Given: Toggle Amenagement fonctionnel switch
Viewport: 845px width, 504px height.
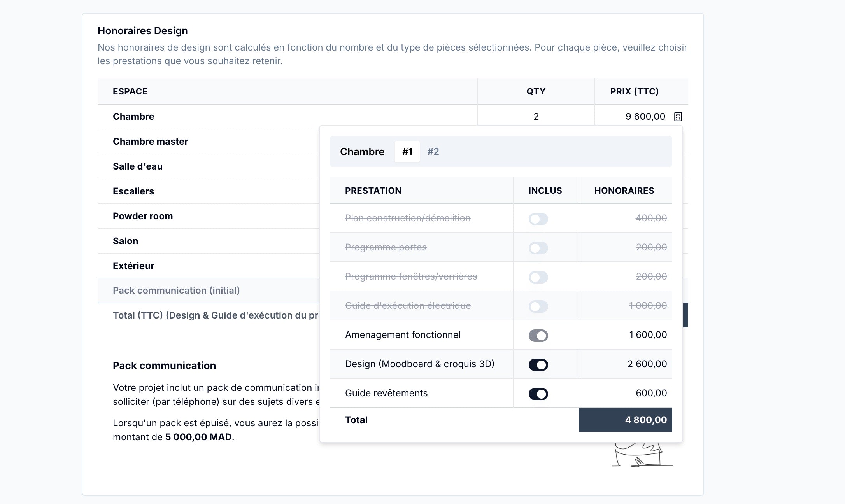Looking at the screenshot, I should [x=538, y=336].
